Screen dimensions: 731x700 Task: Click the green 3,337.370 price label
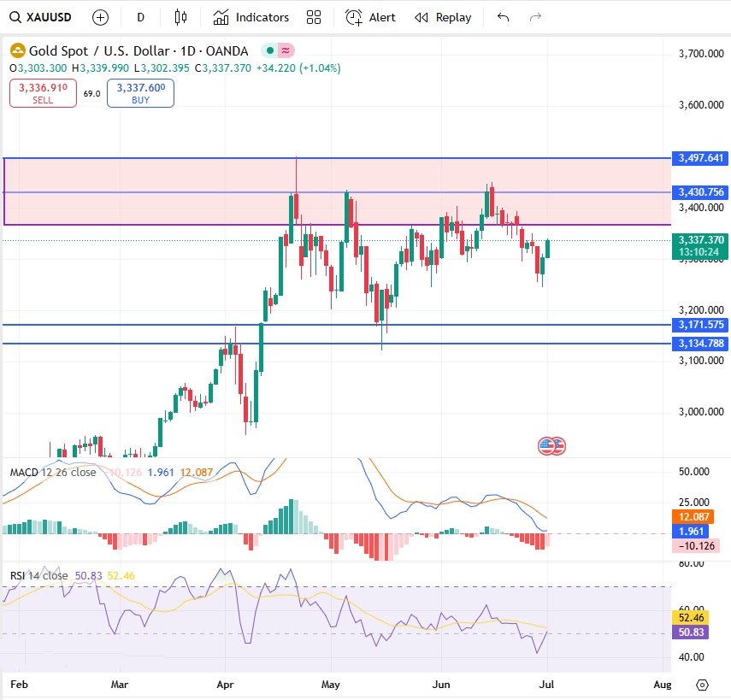pos(700,242)
